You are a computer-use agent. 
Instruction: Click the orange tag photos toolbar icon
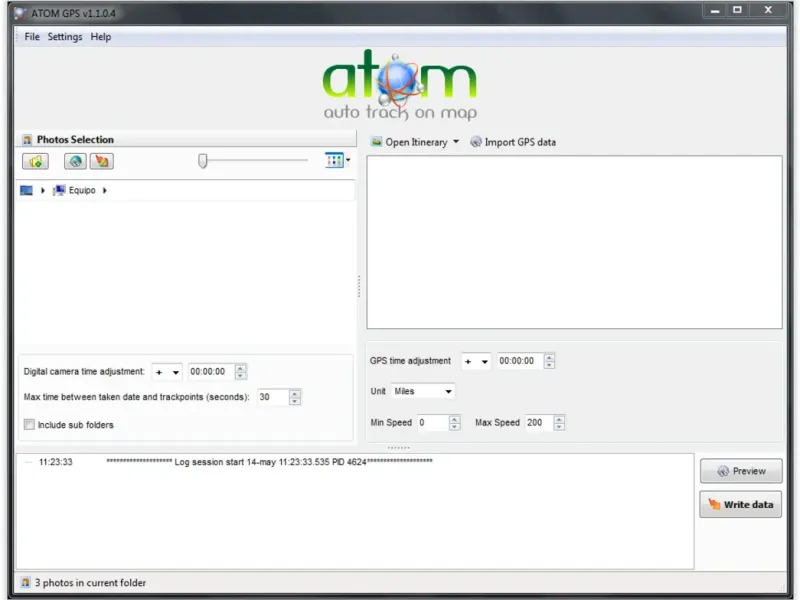(x=102, y=161)
